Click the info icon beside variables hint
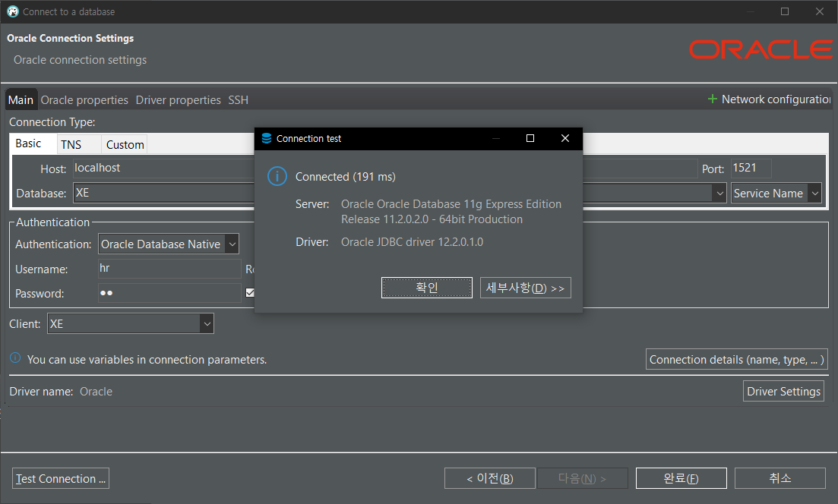The width and height of the screenshot is (838, 504). point(15,358)
